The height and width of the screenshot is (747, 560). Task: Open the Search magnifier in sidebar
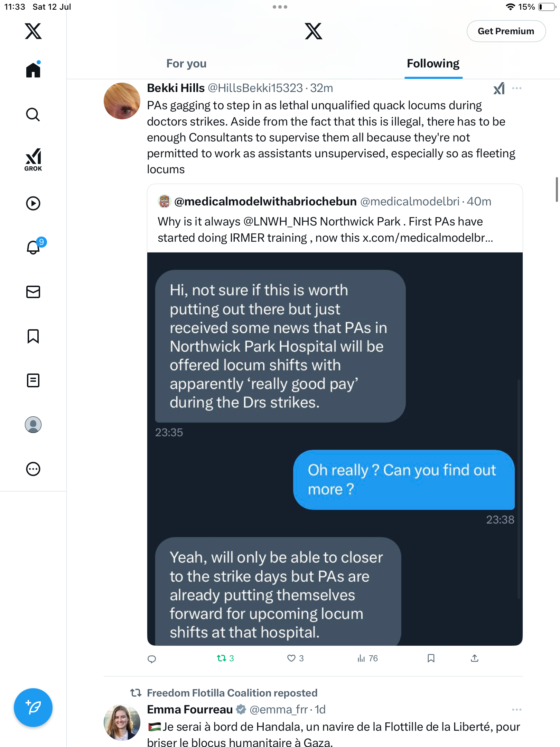point(33,114)
